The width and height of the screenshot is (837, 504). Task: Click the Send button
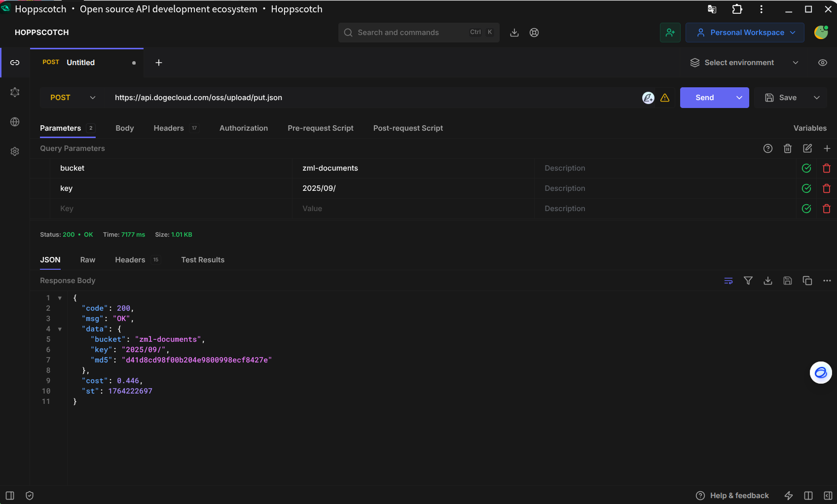click(x=704, y=98)
